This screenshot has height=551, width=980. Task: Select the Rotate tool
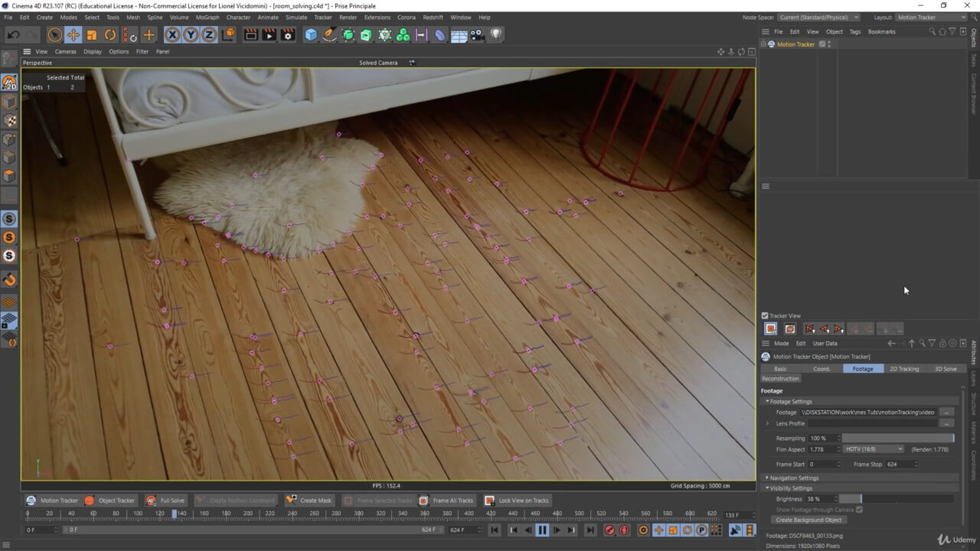(110, 34)
